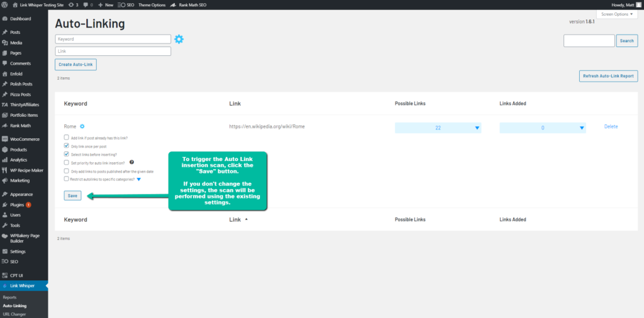
Task: Click the Analytics bar chart icon
Action: coord(4,160)
